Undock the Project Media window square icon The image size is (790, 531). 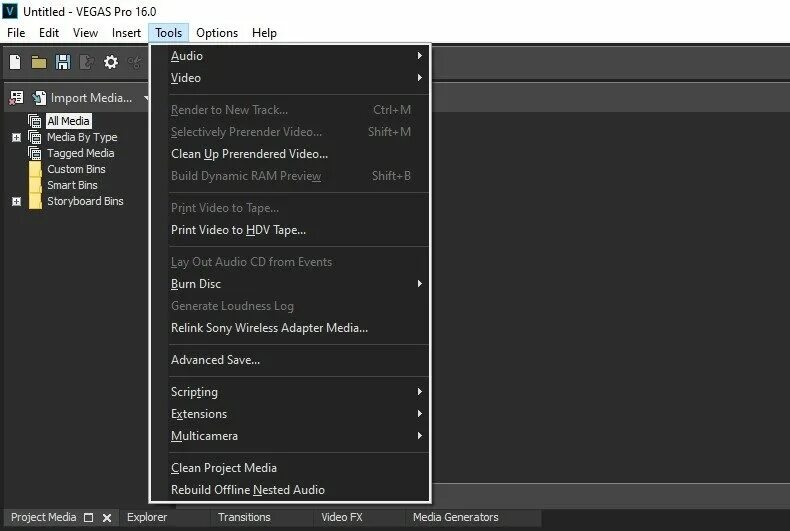tap(89, 517)
